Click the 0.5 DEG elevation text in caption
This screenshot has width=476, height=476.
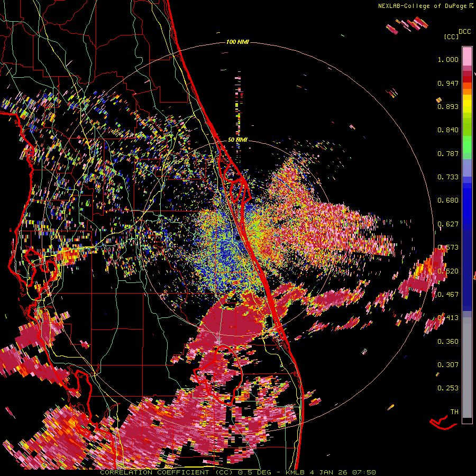click(x=255, y=472)
